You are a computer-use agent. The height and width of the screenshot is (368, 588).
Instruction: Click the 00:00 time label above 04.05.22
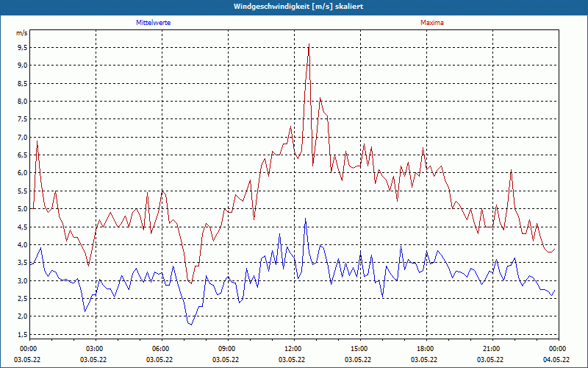click(556, 349)
